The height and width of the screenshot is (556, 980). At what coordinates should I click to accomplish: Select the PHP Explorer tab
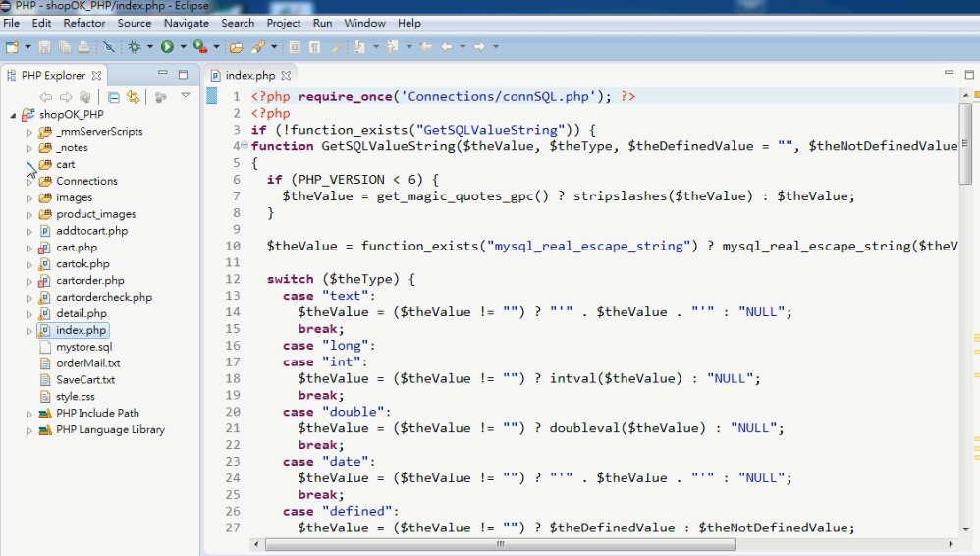53,75
